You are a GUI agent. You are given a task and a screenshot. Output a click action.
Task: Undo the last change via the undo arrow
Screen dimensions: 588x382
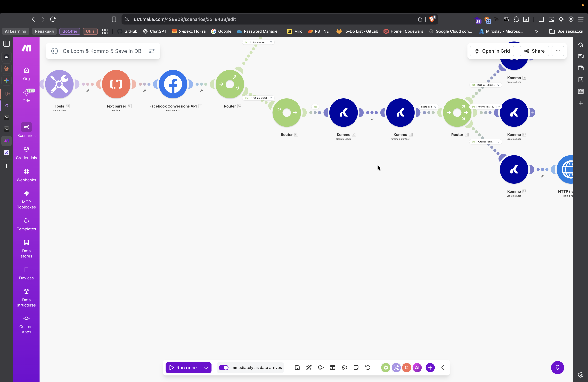point(368,367)
